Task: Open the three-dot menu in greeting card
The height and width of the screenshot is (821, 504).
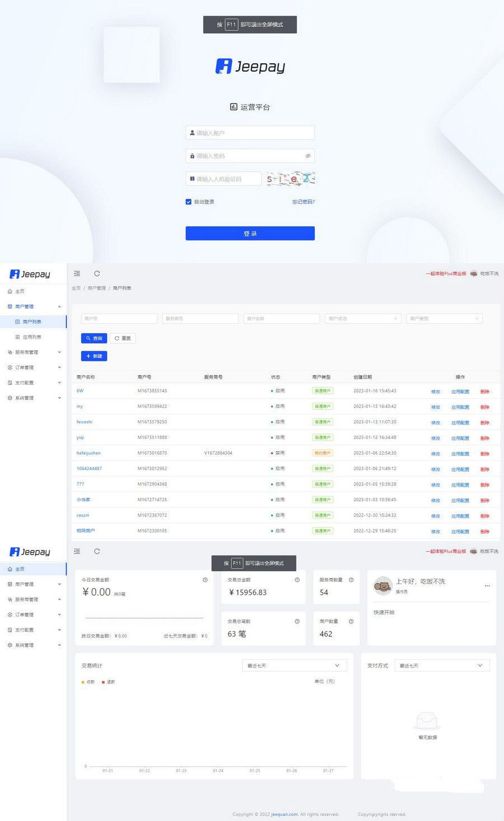Action: [487, 586]
